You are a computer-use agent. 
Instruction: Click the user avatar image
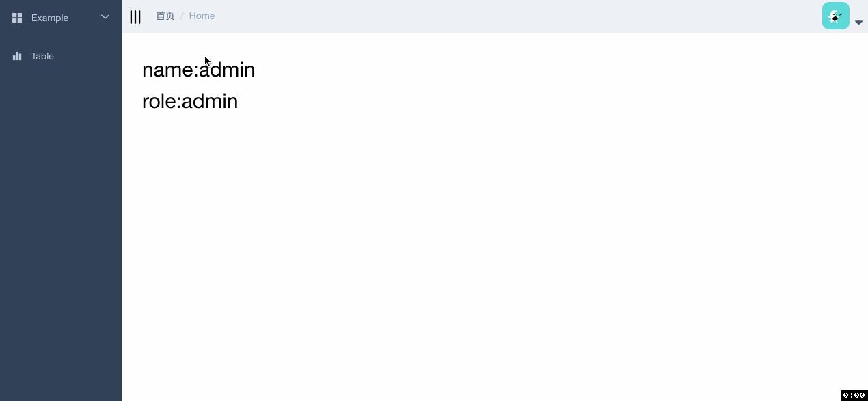(835, 16)
